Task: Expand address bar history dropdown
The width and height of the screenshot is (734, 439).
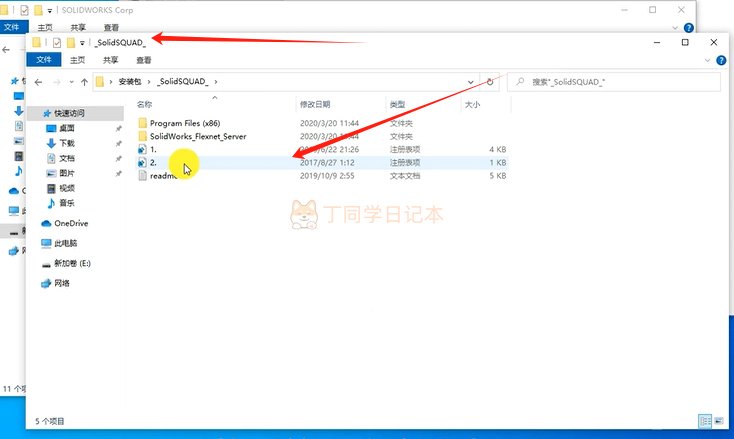Action: click(x=470, y=82)
